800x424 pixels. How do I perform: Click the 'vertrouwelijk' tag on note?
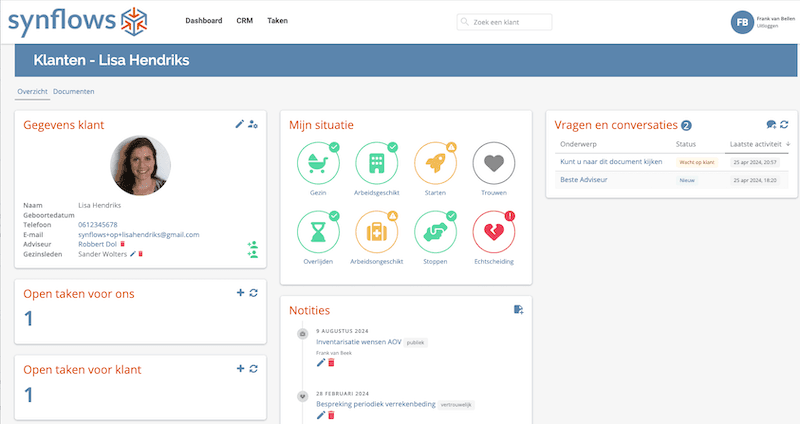pyautogui.click(x=456, y=405)
